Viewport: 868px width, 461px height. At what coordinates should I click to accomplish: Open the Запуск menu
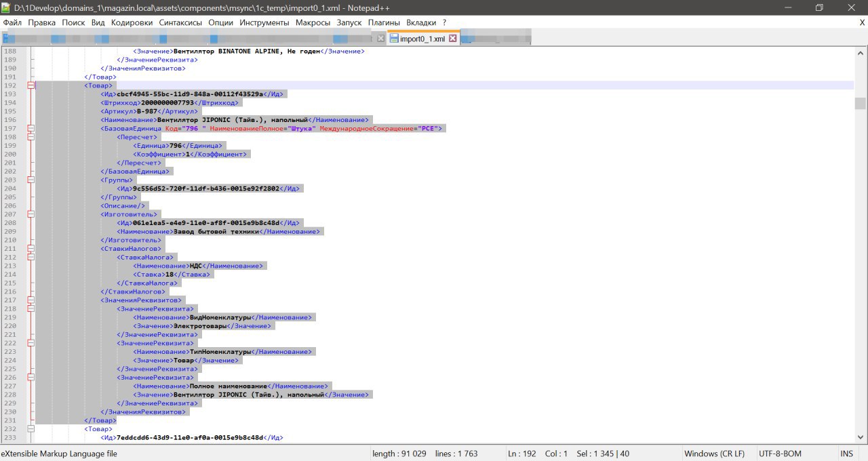[x=349, y=22]
